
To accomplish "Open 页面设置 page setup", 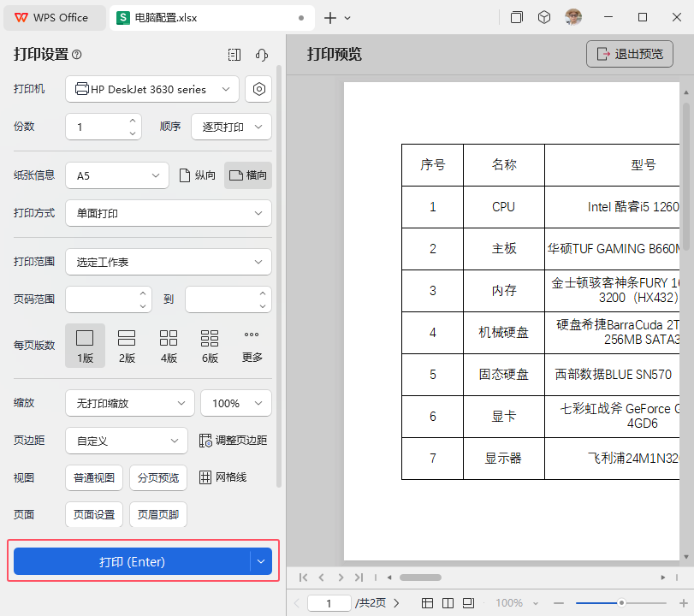I will (94, 514).
